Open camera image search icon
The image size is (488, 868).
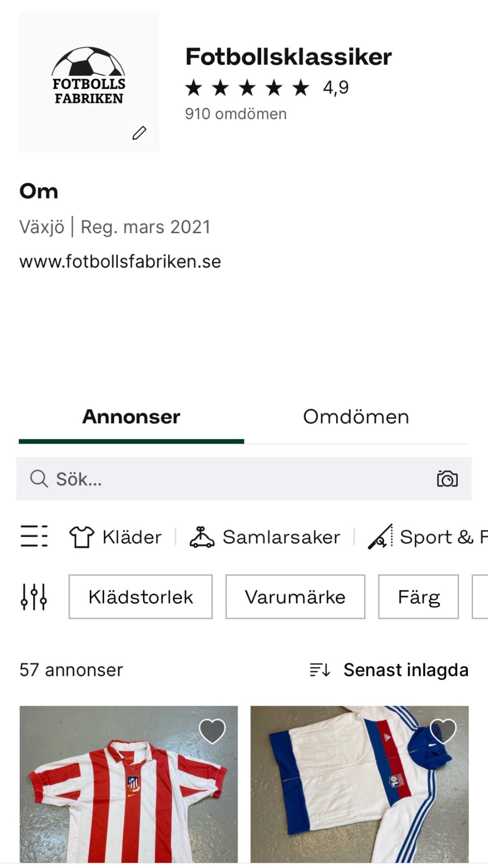(447, 479)
